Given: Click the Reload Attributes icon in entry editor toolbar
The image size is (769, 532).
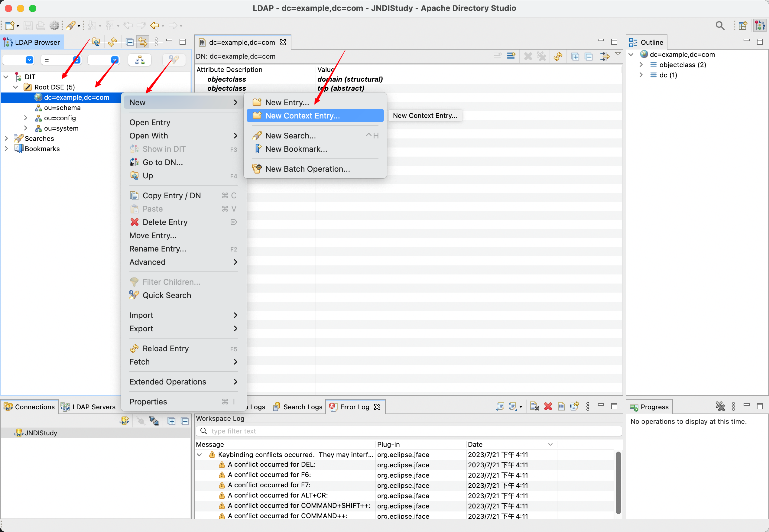Looking at the screenshot, I should tap(558, 56).
